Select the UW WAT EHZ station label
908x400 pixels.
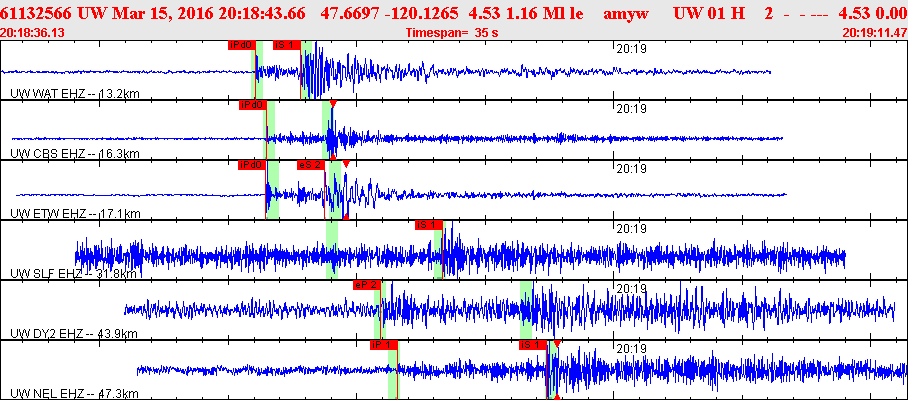pos(68,94)
